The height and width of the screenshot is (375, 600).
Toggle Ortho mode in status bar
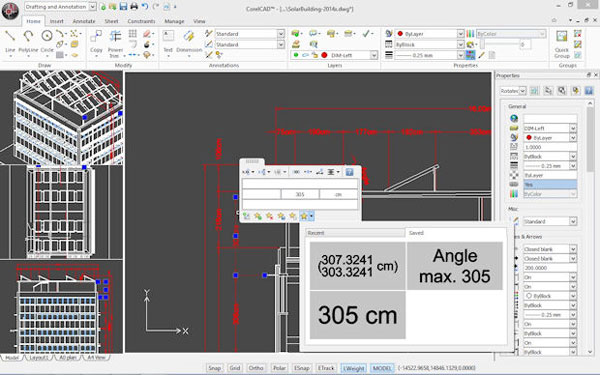[256, 368]
